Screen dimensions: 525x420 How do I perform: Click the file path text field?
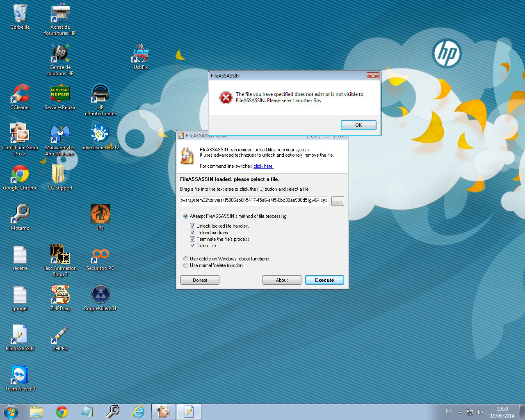254,201
